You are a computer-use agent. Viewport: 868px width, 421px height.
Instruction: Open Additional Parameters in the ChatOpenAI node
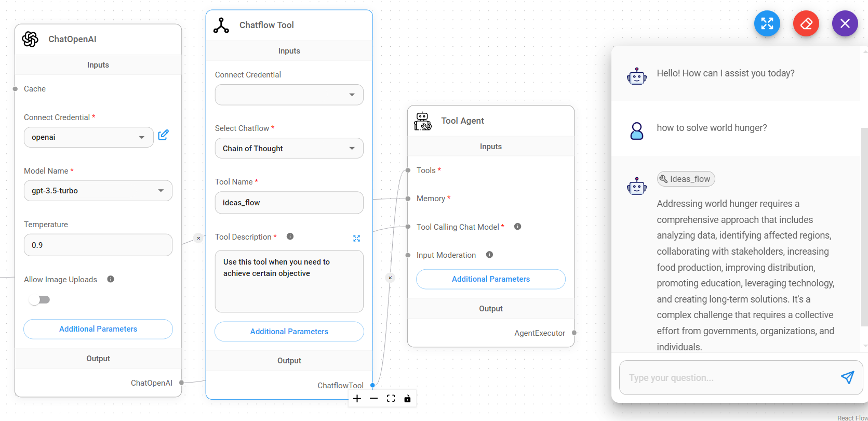[x=98, y=329]
